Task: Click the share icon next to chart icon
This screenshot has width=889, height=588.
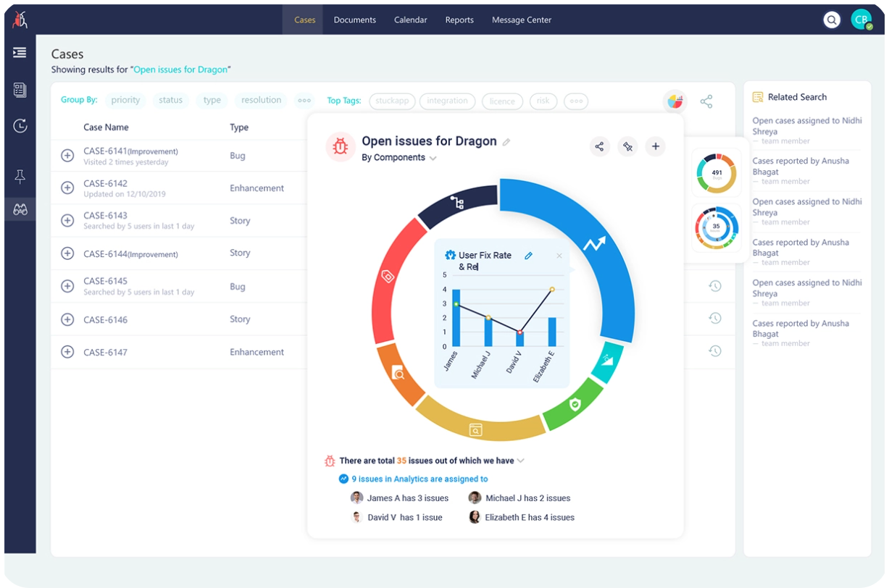Action: coord(706,101)
